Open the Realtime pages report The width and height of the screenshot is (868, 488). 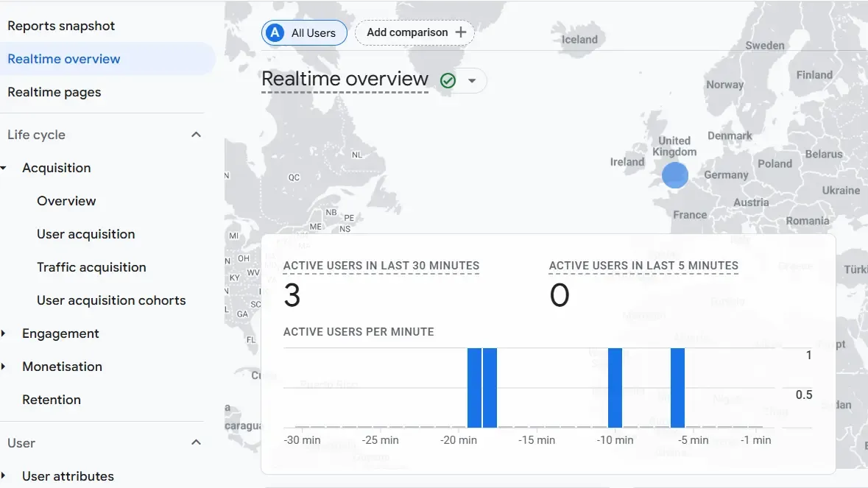pyautogui.click(x=54, y=92)
